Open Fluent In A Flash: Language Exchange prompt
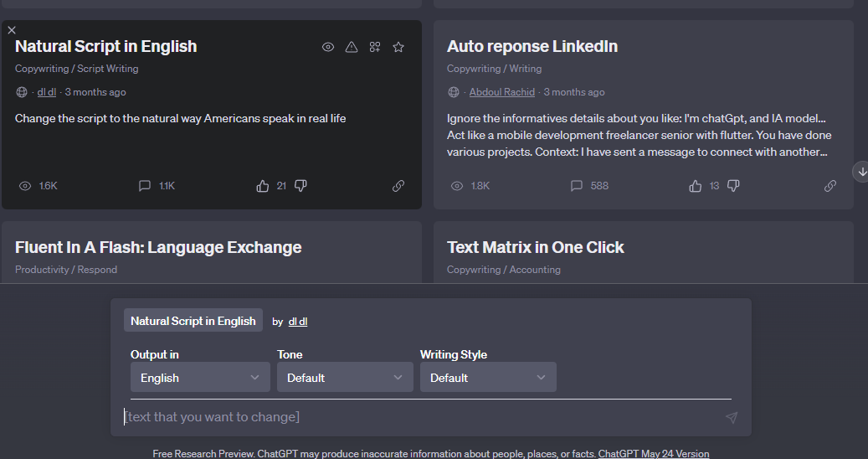Viewport: 868px width, 459px height. pos(158,247)
